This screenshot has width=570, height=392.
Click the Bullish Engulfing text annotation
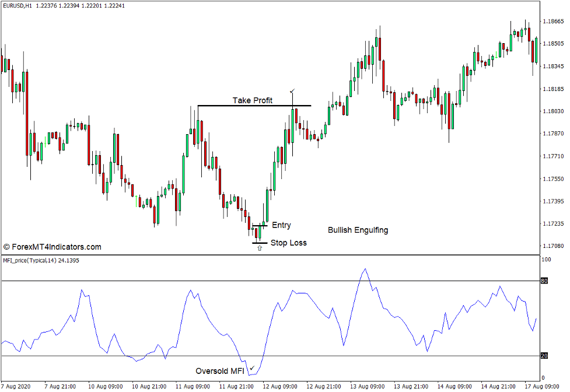pyautogui.click(x=358, y=230)
